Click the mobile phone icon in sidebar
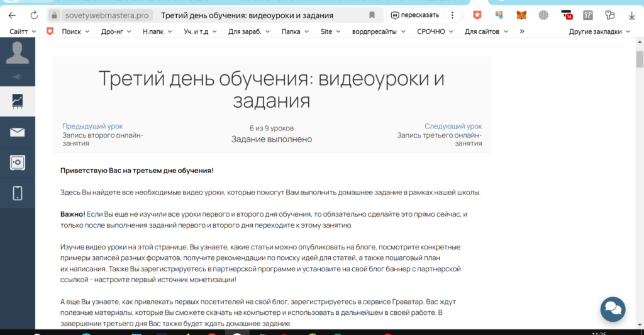 17,193
